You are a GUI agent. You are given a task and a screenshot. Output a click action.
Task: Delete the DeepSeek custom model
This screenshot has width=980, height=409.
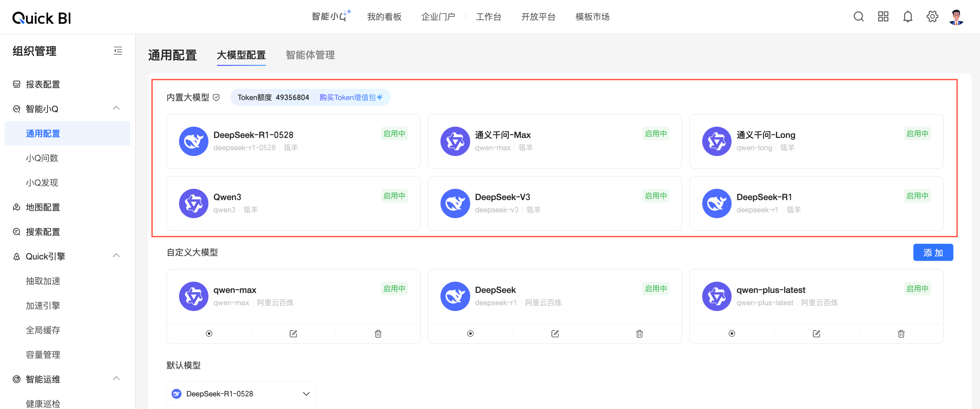coord(639,333)
